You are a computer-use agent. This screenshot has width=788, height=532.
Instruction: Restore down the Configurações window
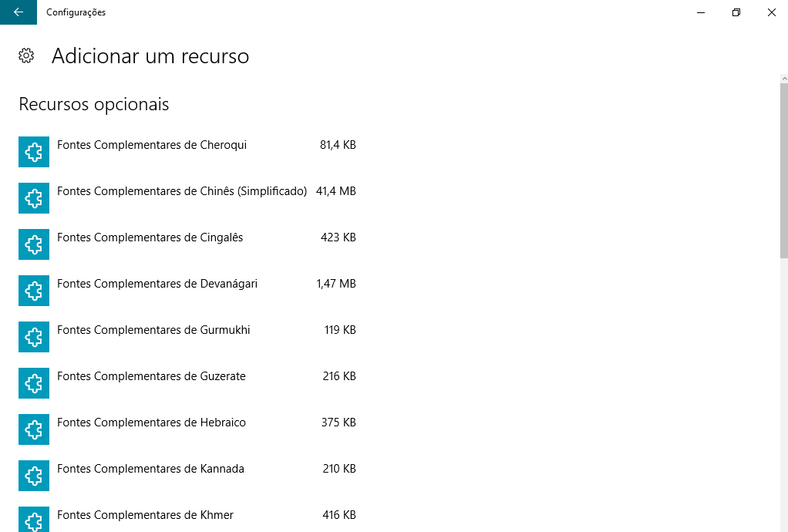click(736, 12)
